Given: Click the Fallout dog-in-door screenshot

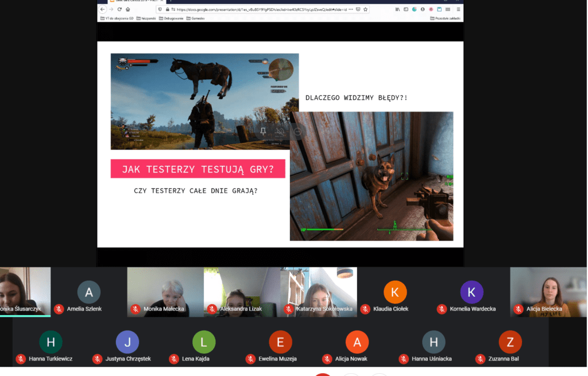Looking at the screenshot, I should (x=372, y=176).
